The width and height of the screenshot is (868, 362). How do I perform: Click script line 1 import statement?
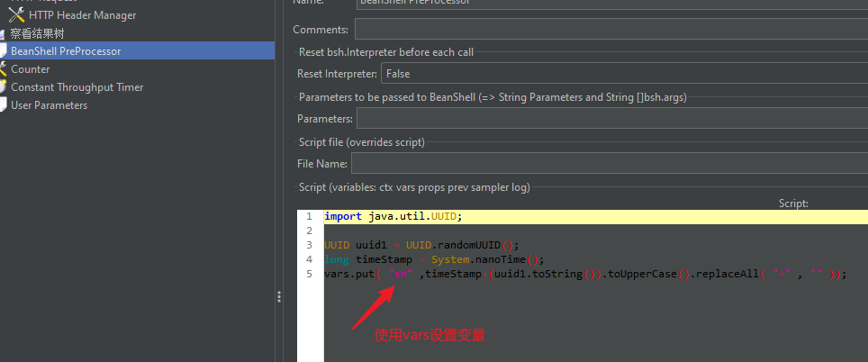click(393, 216)
